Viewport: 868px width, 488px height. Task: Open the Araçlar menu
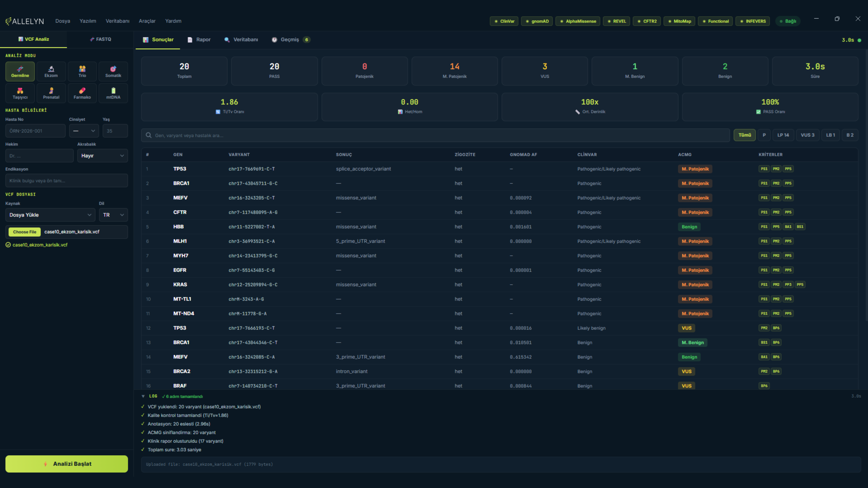pos(147,21)
